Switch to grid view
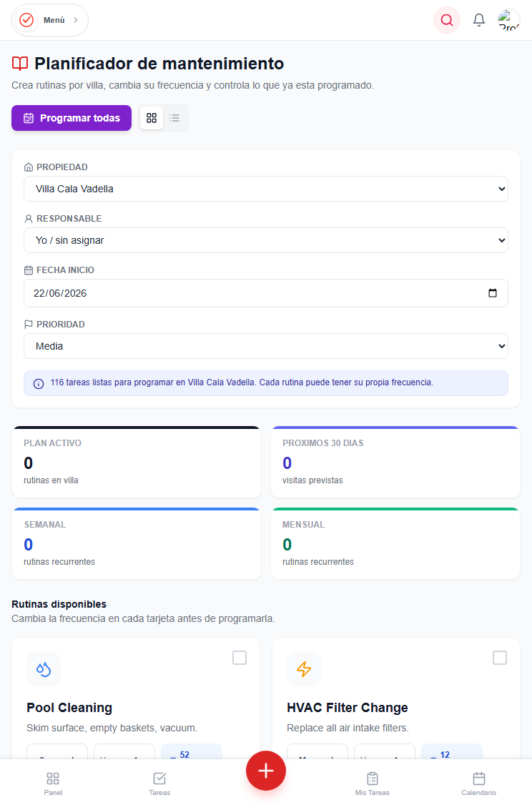This screenshot has width=532, height=810. coord(152,118)
